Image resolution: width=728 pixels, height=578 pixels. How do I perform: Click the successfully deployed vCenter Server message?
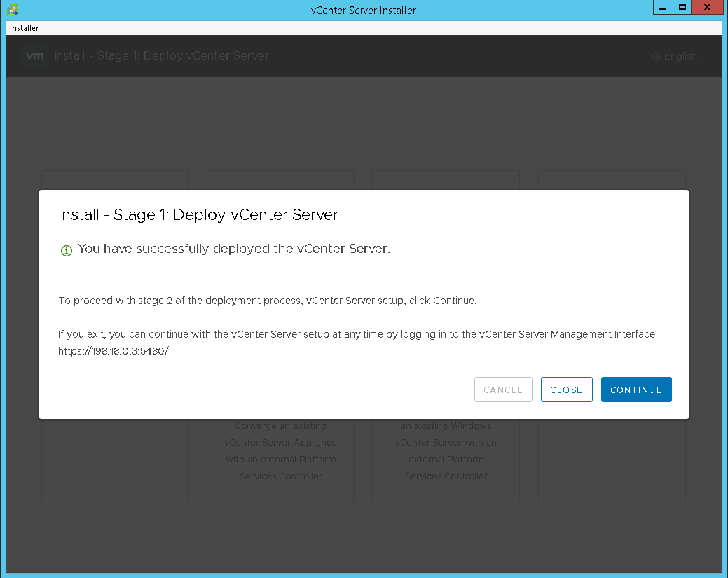pos(233,249)
